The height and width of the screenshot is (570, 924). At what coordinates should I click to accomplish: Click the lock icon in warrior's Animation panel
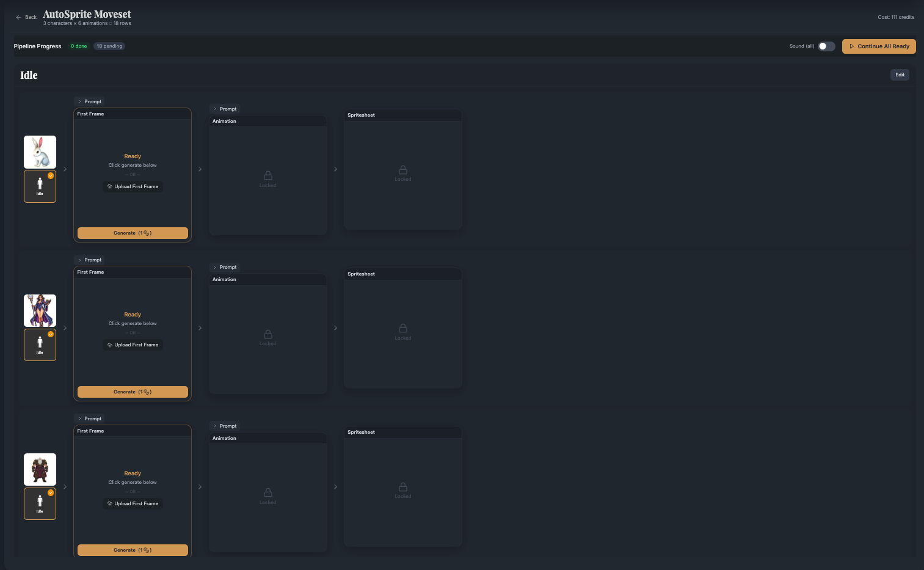tap(267, 493)
